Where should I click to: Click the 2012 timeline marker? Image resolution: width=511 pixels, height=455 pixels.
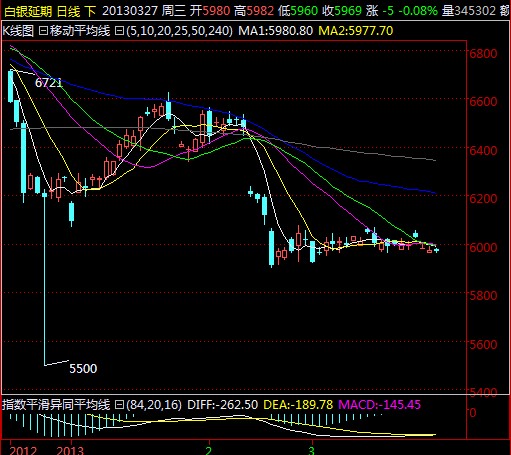23,450
